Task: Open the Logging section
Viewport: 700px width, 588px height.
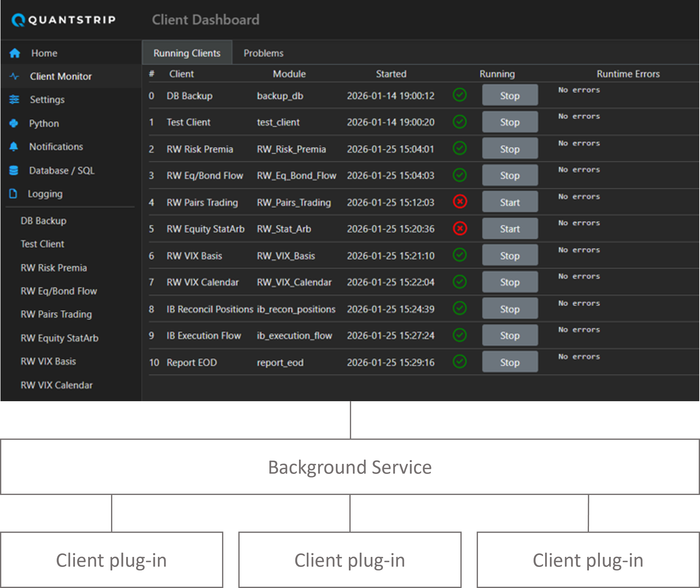Action: coord(45,194)
